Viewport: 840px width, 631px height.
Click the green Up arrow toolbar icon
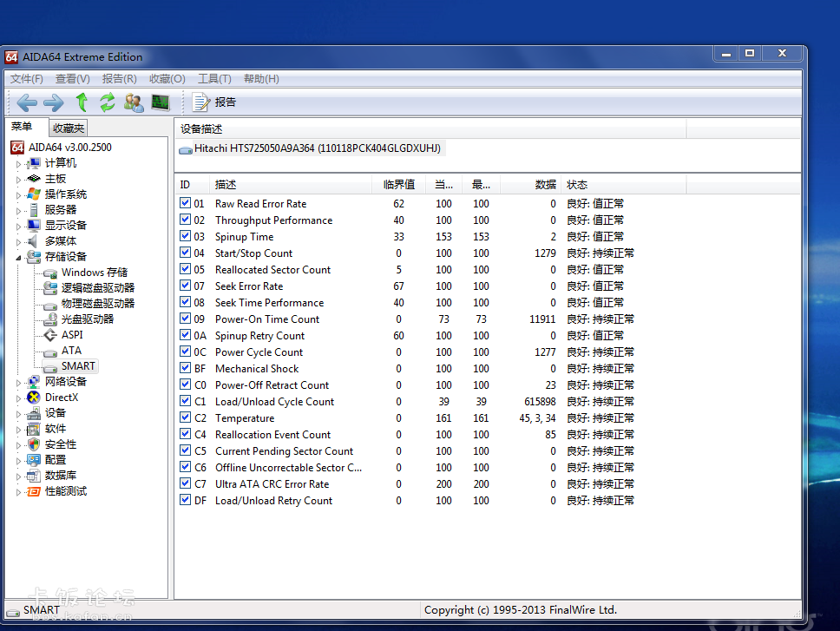pyautogui.click(x=82, y=102)
